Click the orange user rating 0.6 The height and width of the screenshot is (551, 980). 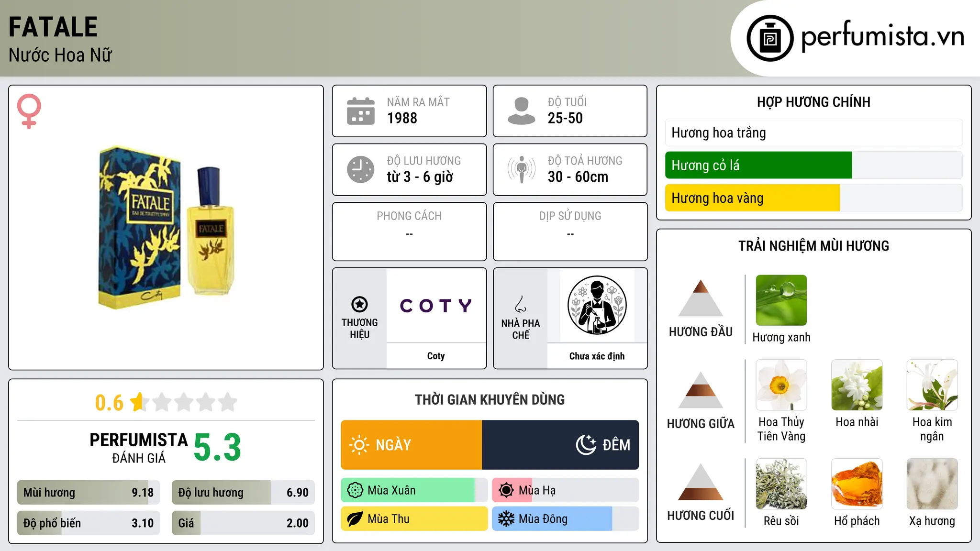pos(109,403)
